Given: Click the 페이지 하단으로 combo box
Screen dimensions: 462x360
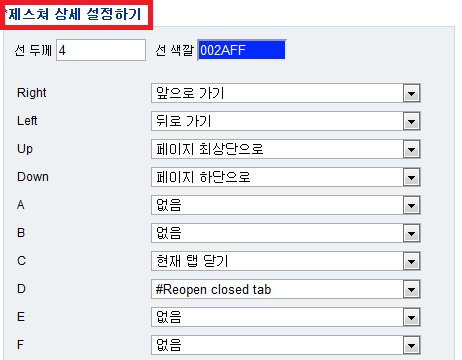Looking at the screenshot, I should [286, 177].
